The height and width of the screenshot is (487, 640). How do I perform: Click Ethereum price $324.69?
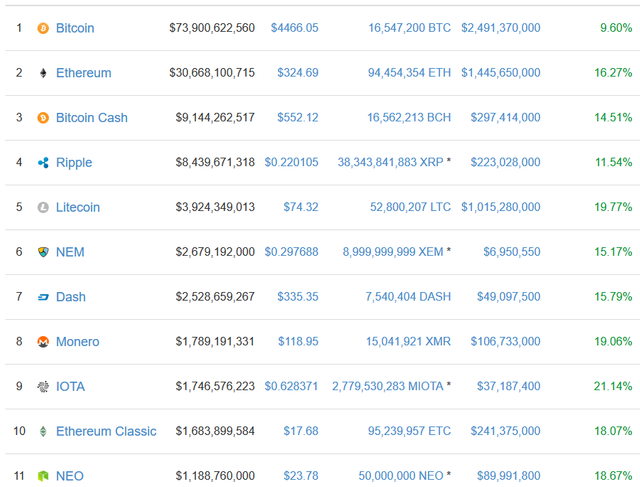point(298,73)
